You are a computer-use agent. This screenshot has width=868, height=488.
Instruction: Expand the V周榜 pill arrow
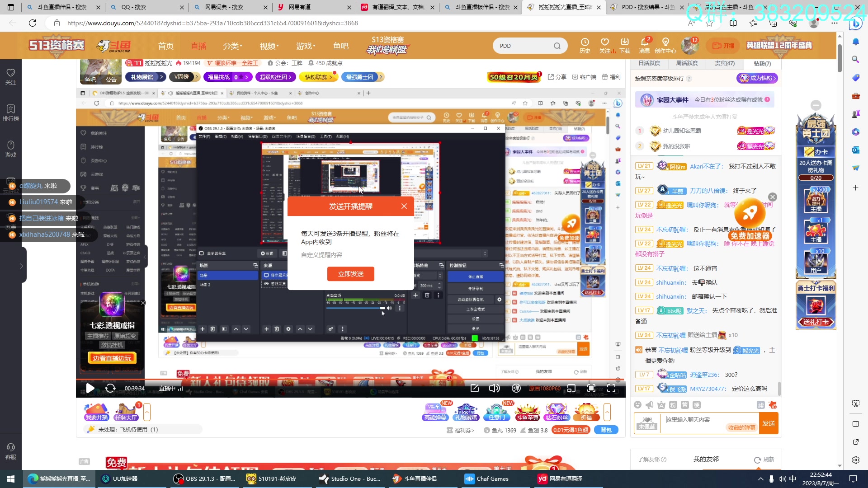(197, 77)
